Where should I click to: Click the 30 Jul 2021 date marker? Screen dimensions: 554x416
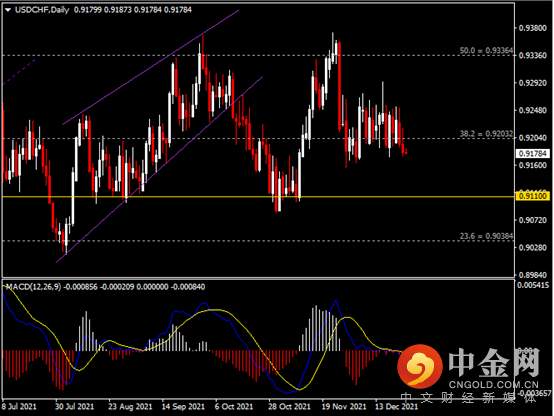75,406
